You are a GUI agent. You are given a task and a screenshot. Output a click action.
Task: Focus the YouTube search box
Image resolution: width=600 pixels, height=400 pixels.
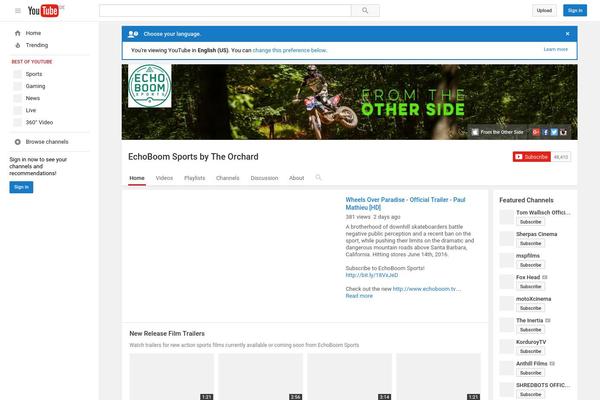[225, 11]
